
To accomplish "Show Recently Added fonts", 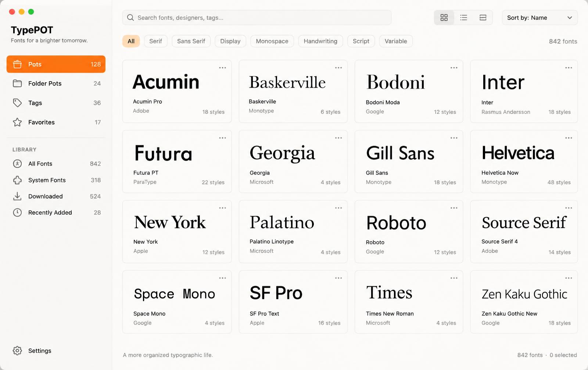I will [56, 213].
